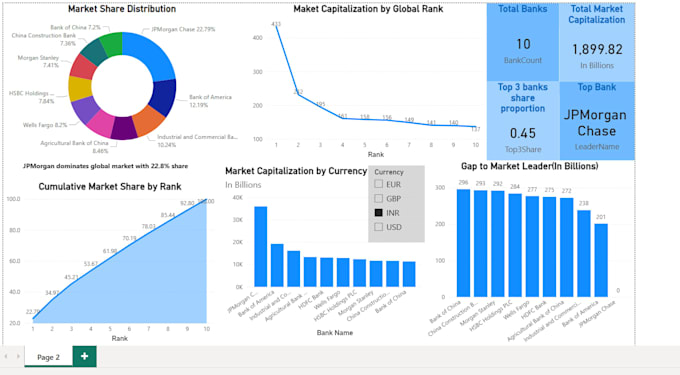The width and height of the screenshot is (680, 375).
Task: Tick the USD currency checkbox
Action: point(379,227)
